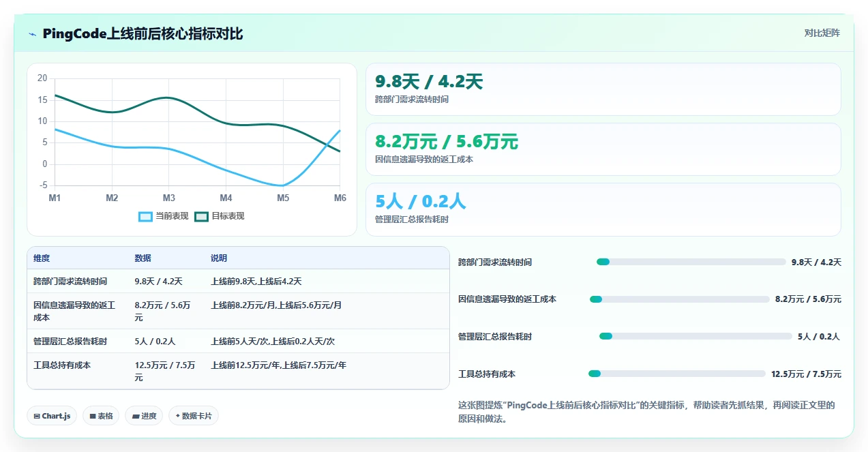
Task: Click table cell 12.5万元 / 7.5万元
Action: click(165, 372)
